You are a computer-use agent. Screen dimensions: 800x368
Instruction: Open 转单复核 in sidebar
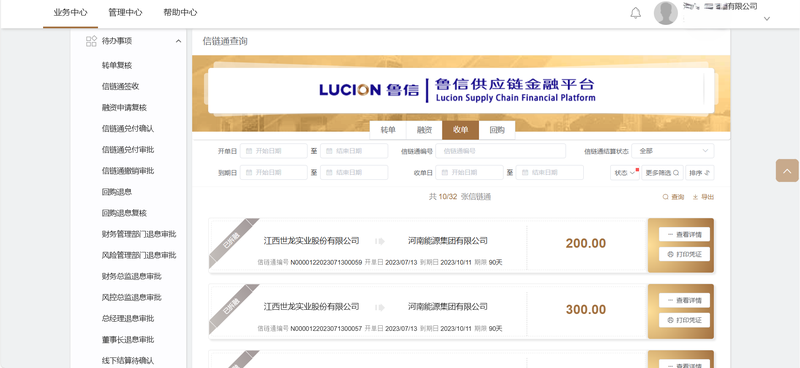coord(117,65)
